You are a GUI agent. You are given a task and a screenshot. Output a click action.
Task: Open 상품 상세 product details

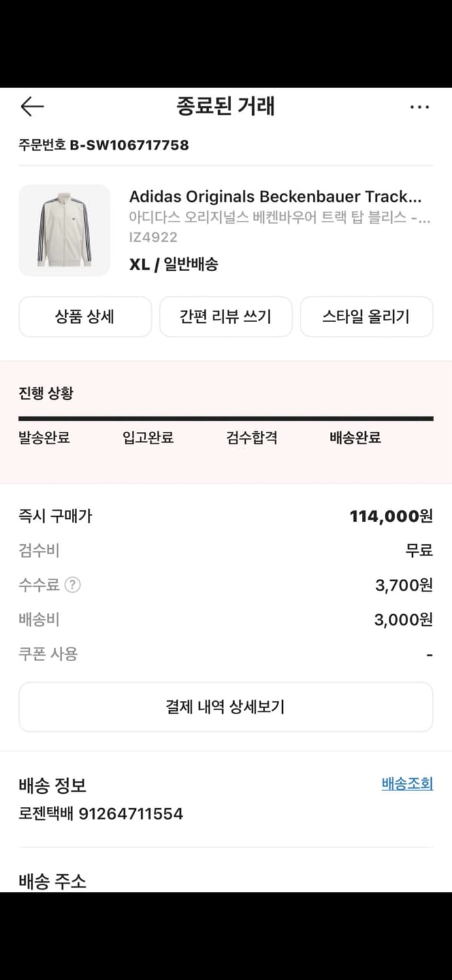85,316
